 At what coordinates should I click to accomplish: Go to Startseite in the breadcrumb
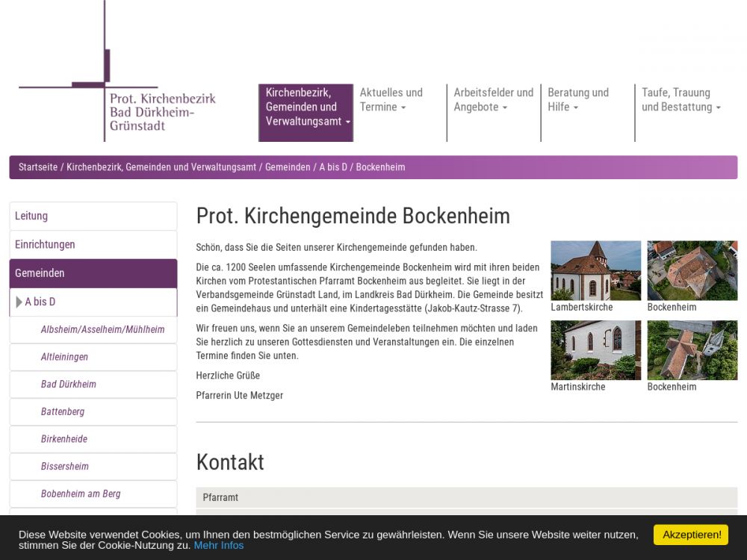(38, 167)
